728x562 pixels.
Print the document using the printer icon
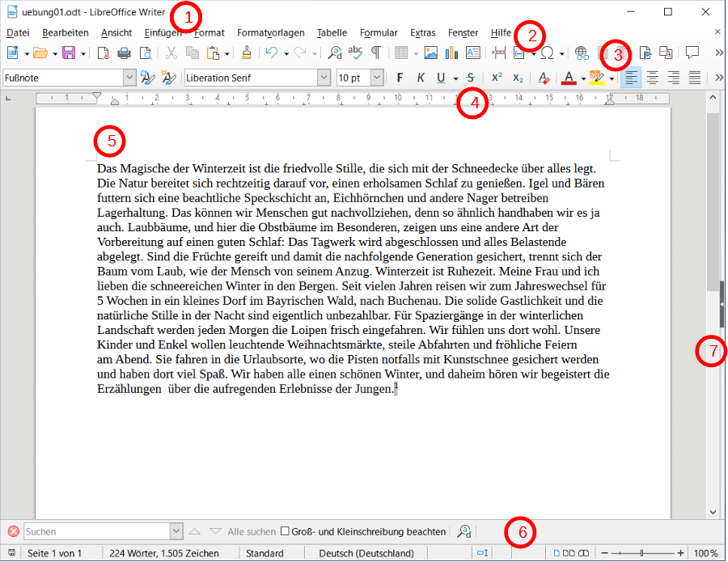pyautogui.click(x=124, y=53)
